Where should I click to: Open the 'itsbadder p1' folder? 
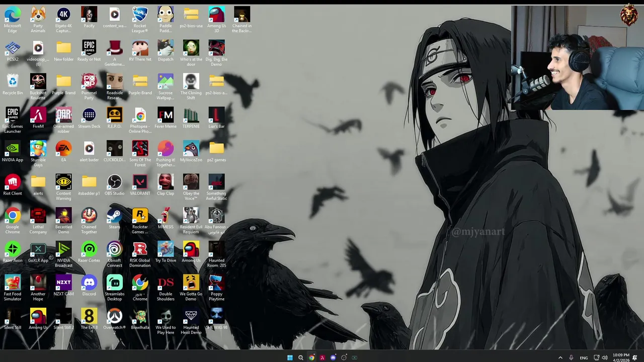pyautogui.click(x=89, y=185)
